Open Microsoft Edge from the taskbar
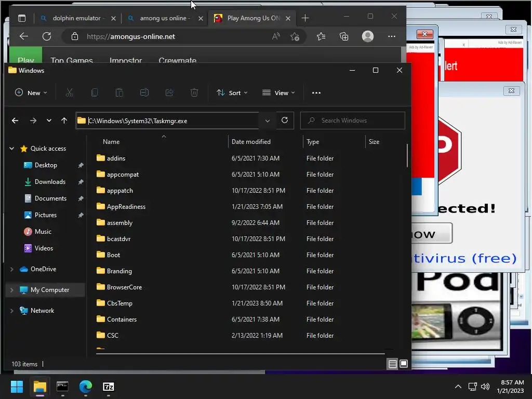 click(x=86, y=387)
